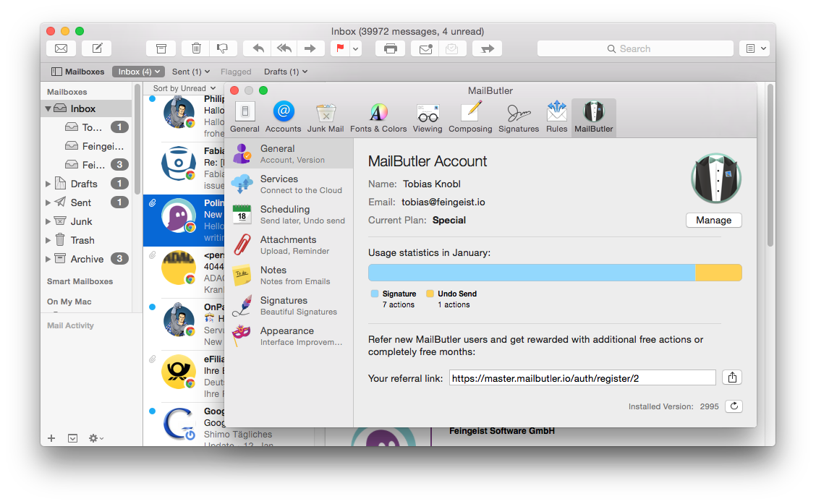Collapse the Inbox tree
This screenshot has width=816, height=504.
48,108
